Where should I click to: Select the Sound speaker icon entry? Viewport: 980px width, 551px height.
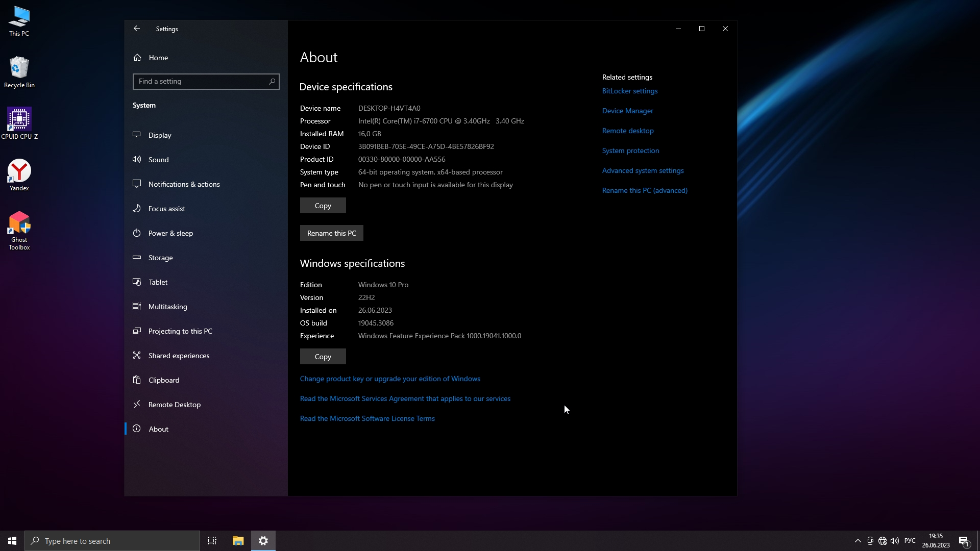tap(137, 159)
